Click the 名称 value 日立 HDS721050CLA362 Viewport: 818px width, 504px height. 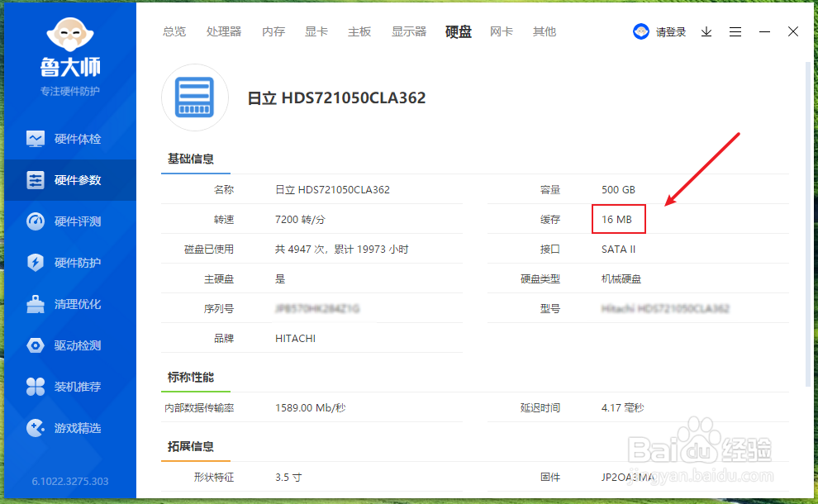(x=332, y=189)
